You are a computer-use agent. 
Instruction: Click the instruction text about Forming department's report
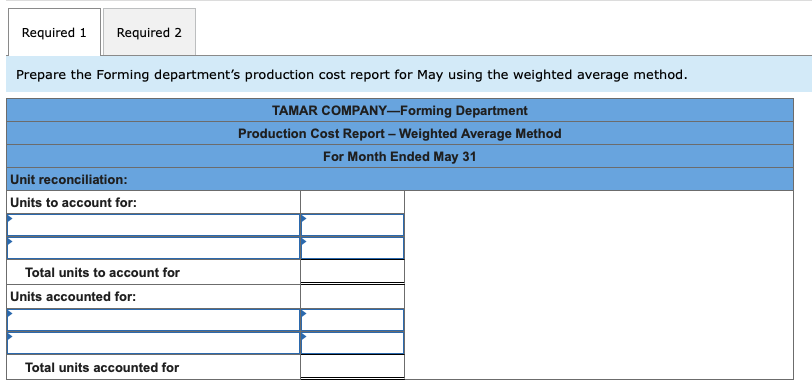click(352, 75)
